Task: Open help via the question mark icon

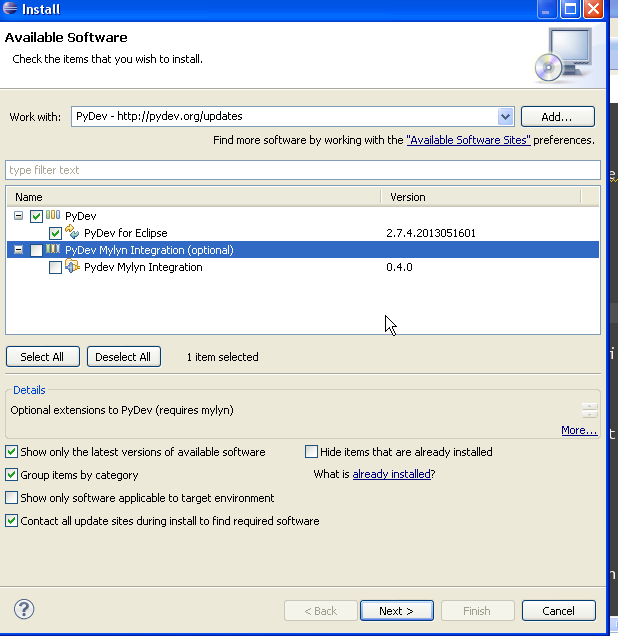Action: [x=24, y=609]
